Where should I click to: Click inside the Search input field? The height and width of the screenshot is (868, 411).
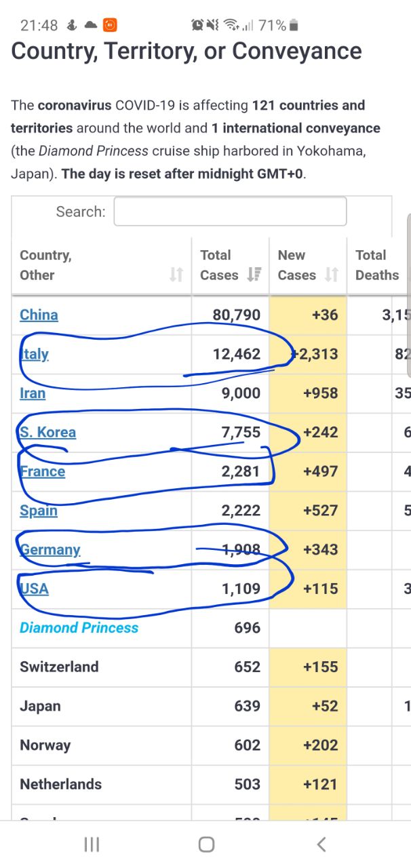(x=230, y=211)
